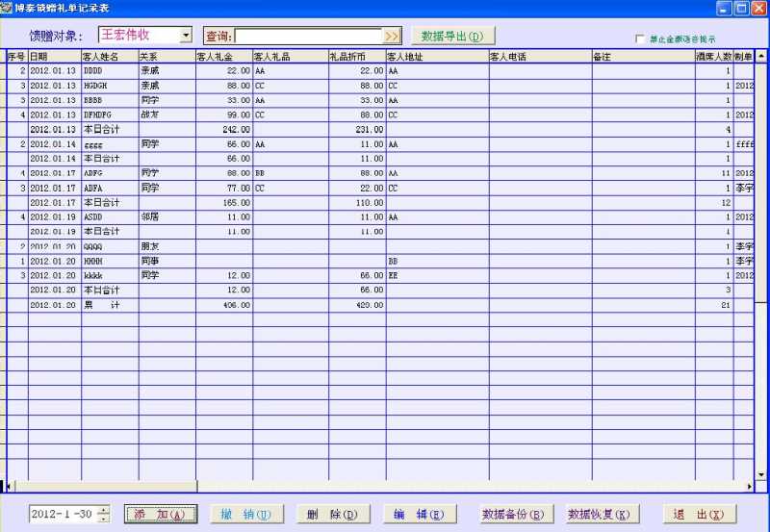Maximize the gift record window
Screen dimensions: 770x532
[x=743, y=8]
